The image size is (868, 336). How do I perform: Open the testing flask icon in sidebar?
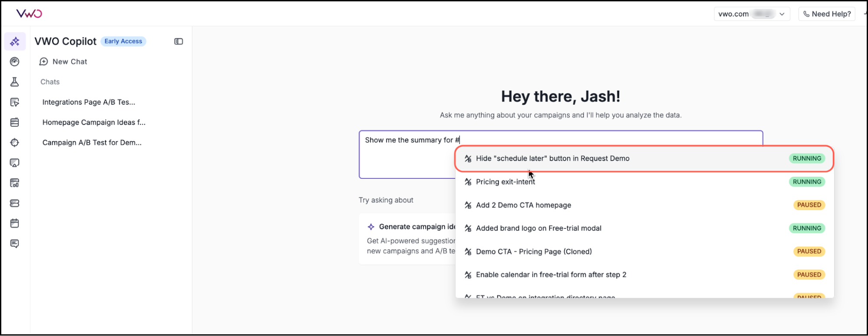click(15, 82)
